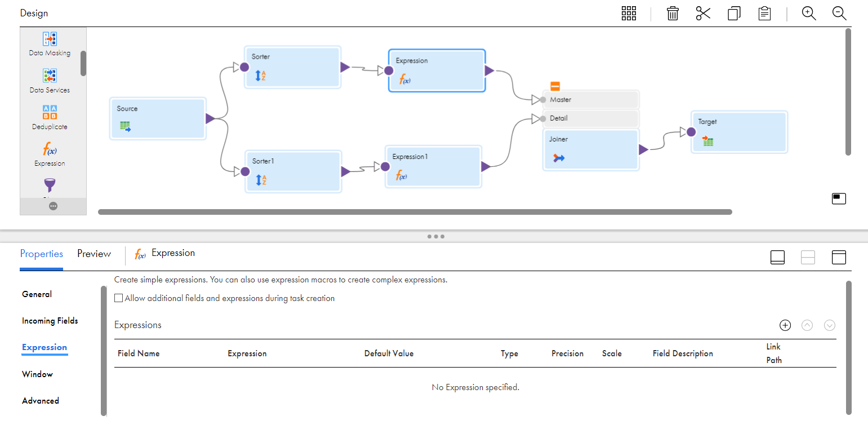Click the arrange-all grid icon in toolbar
868x429 pixels.
629,14
